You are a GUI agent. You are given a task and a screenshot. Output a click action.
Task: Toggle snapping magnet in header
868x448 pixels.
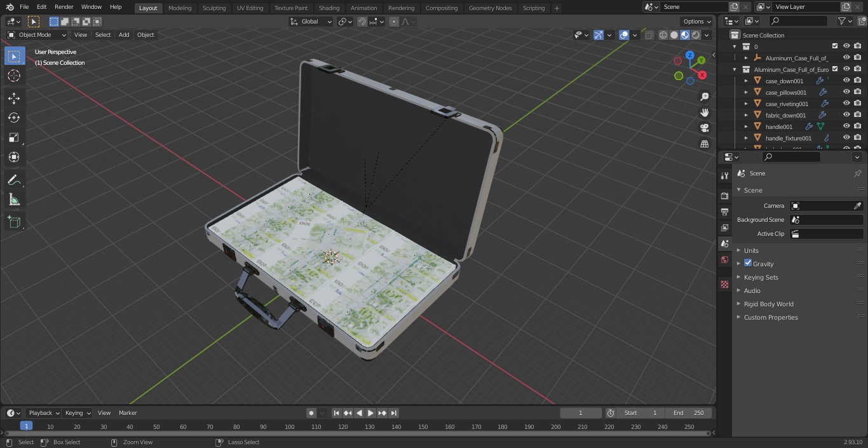pyautogui.click(x=362, y=22)
